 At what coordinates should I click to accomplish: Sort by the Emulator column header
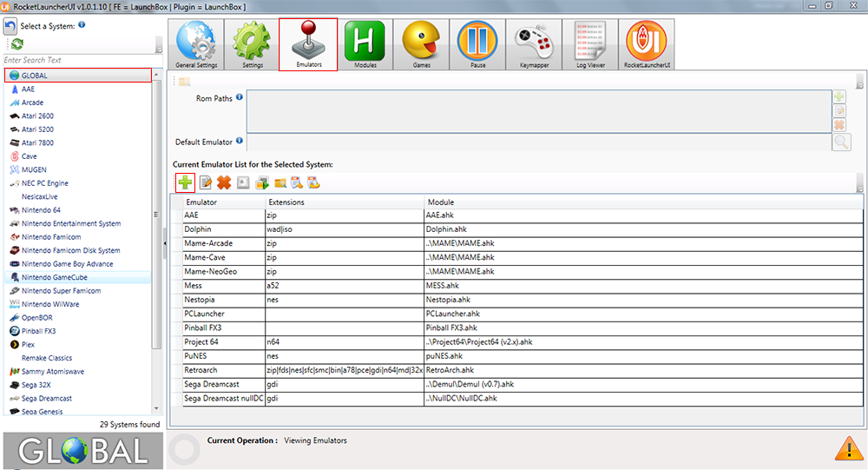[x=224, y=202]
